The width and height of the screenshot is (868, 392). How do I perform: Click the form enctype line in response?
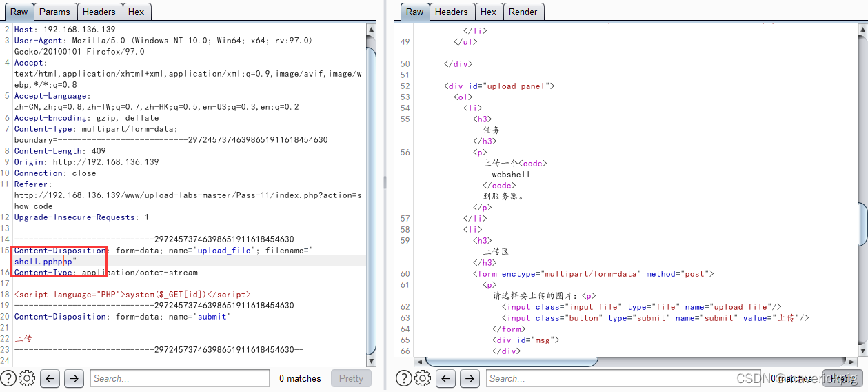pyautogui.click(x=593, y=274)
